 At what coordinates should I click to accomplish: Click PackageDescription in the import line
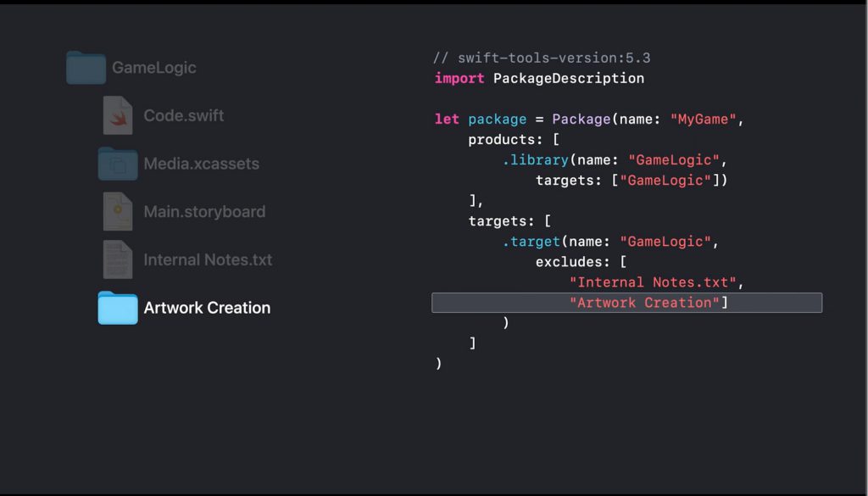[x=569, y=79]
